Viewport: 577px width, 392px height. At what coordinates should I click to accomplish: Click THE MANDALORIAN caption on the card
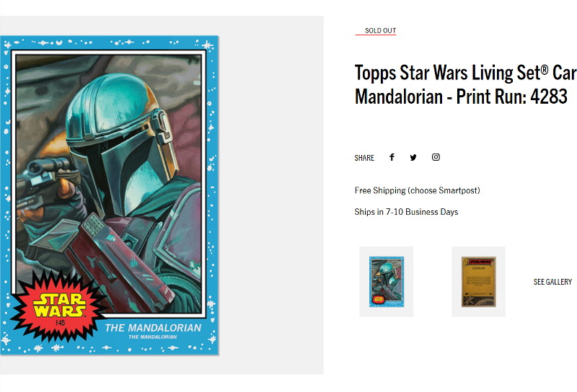153,328
